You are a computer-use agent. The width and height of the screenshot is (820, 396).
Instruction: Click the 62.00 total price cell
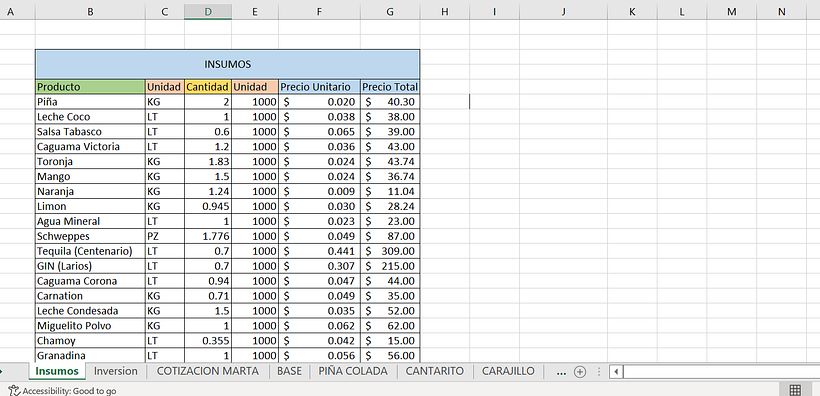390,326
